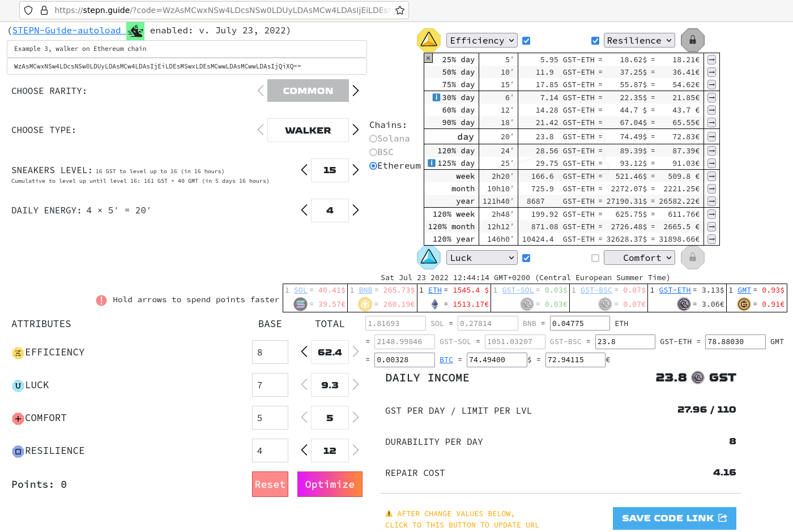This screenshot has height=532, width=793.
Task: Select the Solana chain radio button
Action: 373,138
